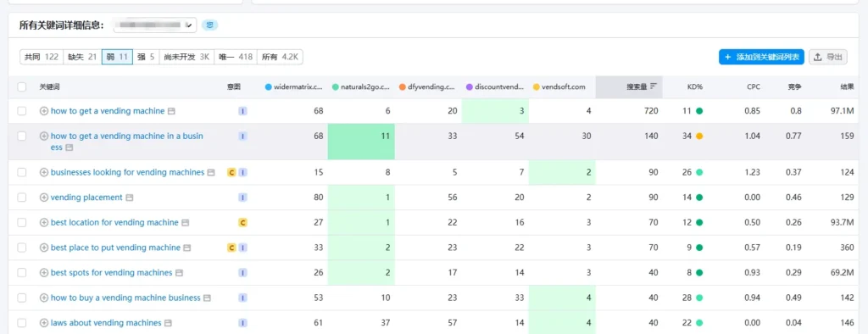Screen dimensions: 868x334
Task: Open keyword link 'best spots for vending machines'
Action: 112,272
